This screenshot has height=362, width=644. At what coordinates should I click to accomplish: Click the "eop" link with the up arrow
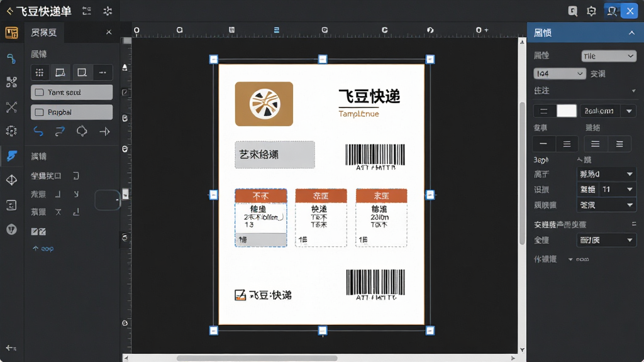click(43, 249)
